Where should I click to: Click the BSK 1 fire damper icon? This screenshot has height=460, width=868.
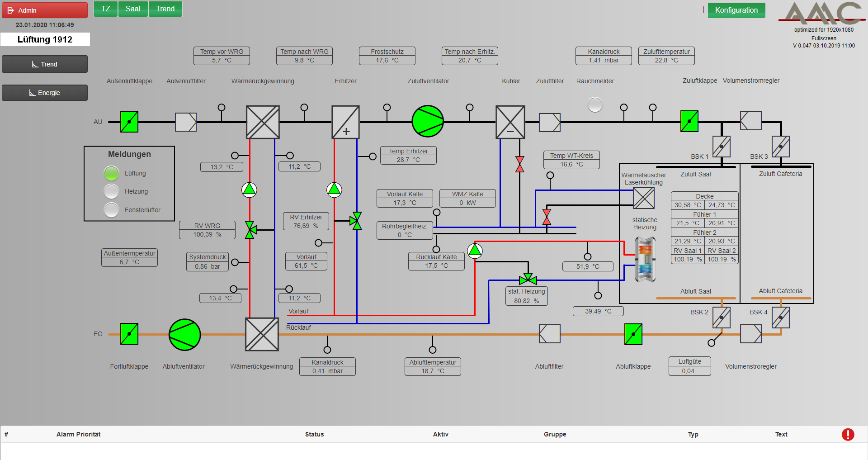pyautogui.click(x=721, y=147)
